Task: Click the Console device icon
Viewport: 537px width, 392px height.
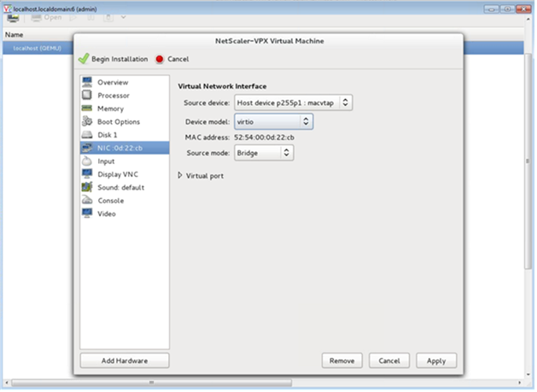Action: 87,200
